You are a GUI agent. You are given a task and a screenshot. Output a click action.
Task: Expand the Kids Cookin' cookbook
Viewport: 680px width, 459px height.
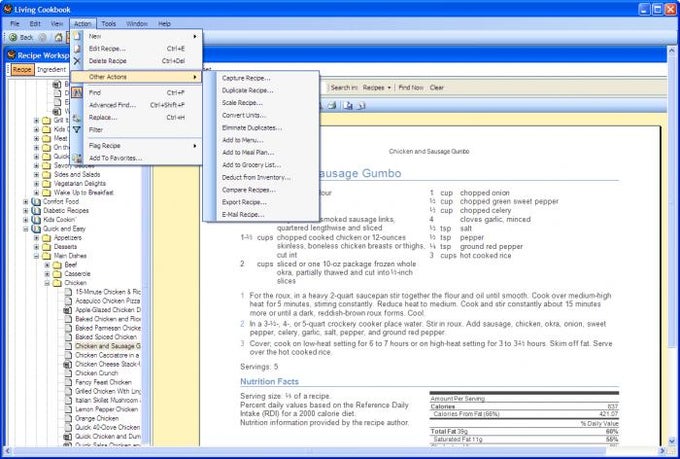(x=26, y=220)
